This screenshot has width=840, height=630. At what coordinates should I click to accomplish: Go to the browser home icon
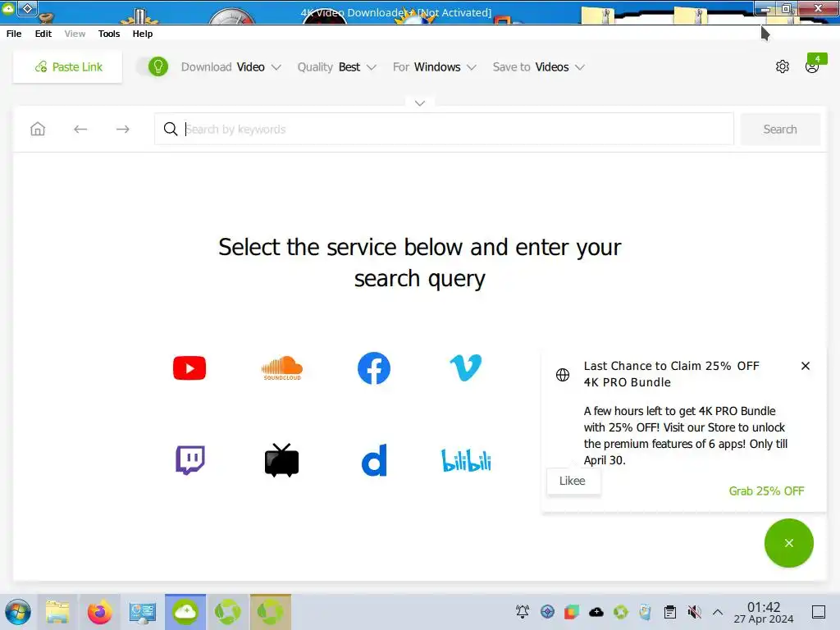(38, 129)
